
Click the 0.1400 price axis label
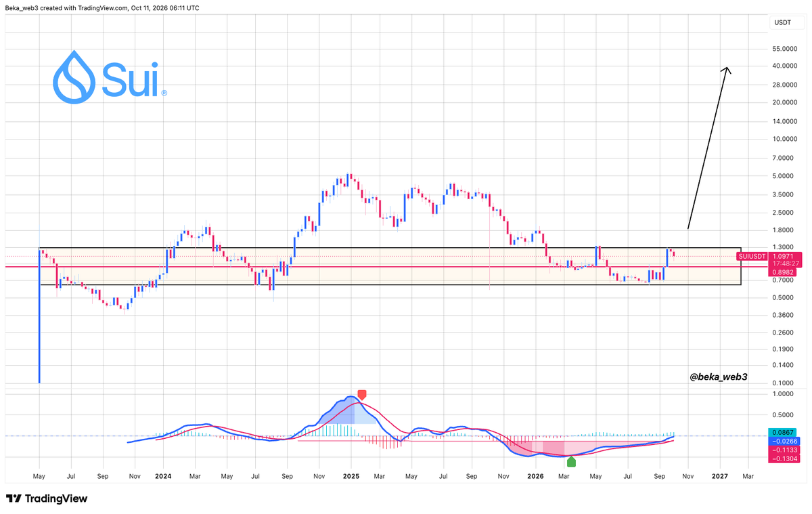783,365
